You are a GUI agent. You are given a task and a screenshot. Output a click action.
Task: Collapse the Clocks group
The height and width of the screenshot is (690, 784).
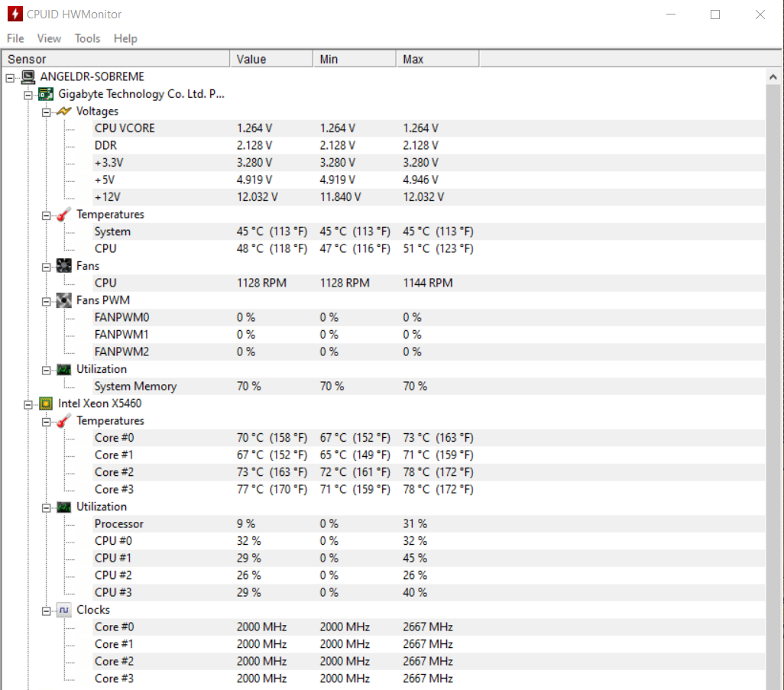[46, 611]
